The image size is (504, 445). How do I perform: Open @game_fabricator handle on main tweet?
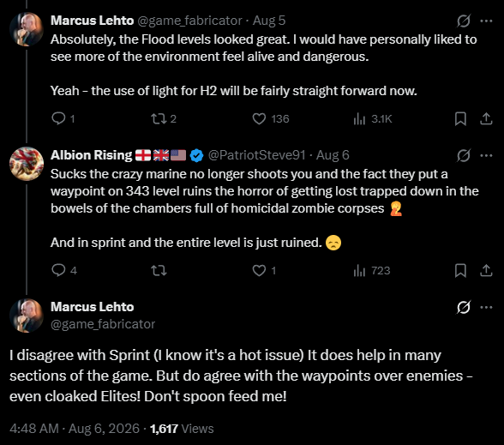click(103, 324)
